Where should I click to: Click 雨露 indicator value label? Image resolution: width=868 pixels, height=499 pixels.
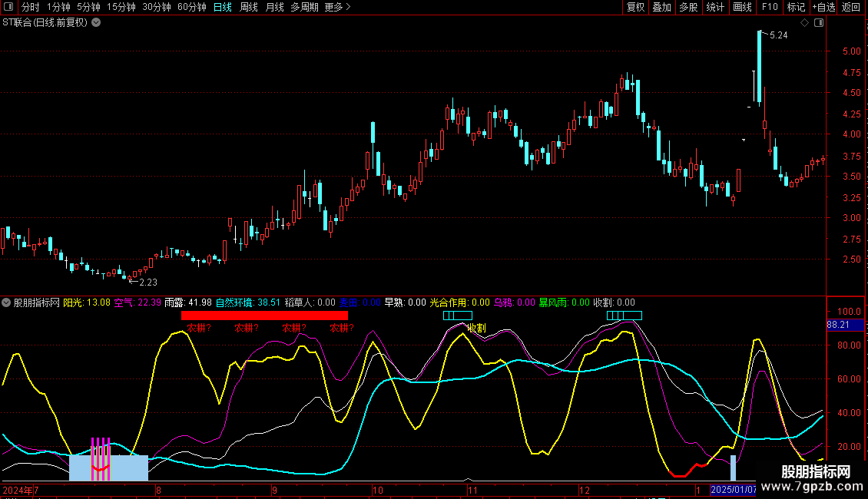188,302
